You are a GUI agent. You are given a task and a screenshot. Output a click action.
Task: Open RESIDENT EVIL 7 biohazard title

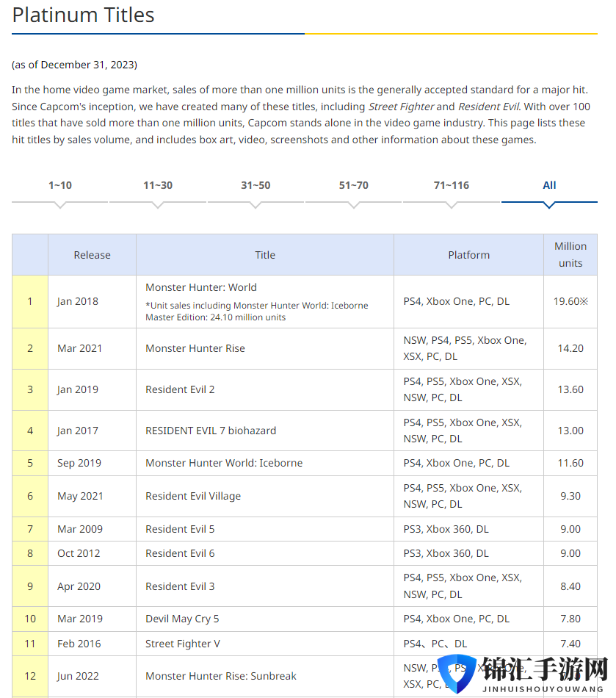coord(211,431)
